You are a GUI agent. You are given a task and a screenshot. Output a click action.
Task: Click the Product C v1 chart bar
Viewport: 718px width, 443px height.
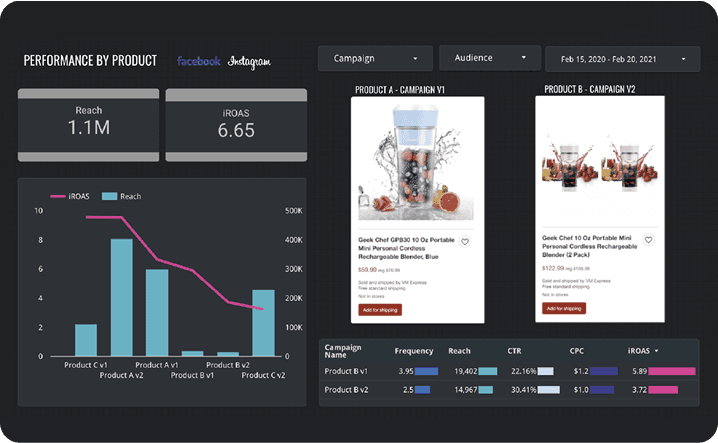86,340
